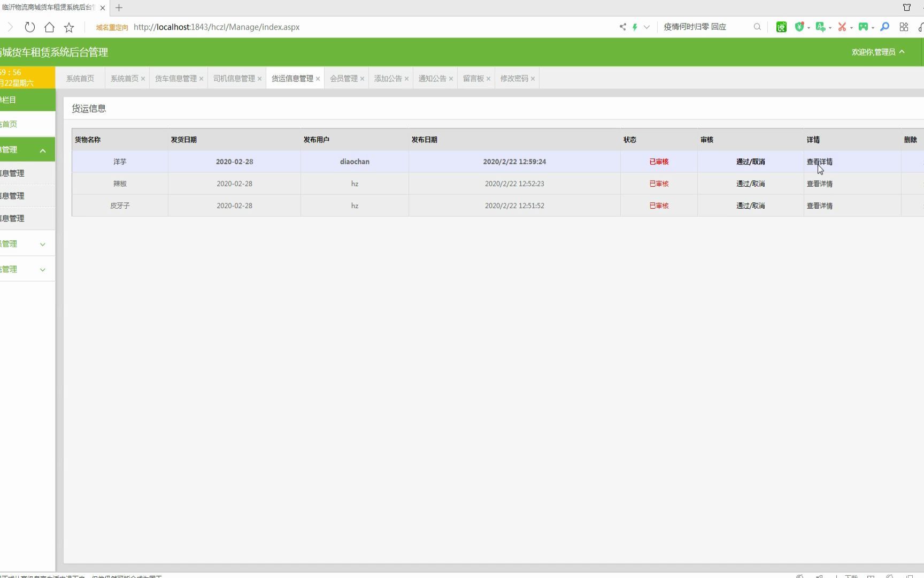Open 查看详情 for the 洋芋 row
The image size is (924, 578).
coord(819,162)
